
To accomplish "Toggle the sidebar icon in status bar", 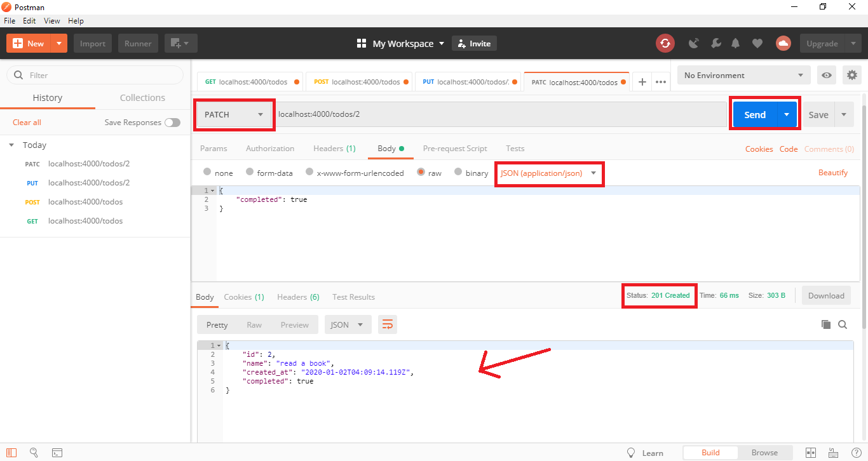I will 11,453.
